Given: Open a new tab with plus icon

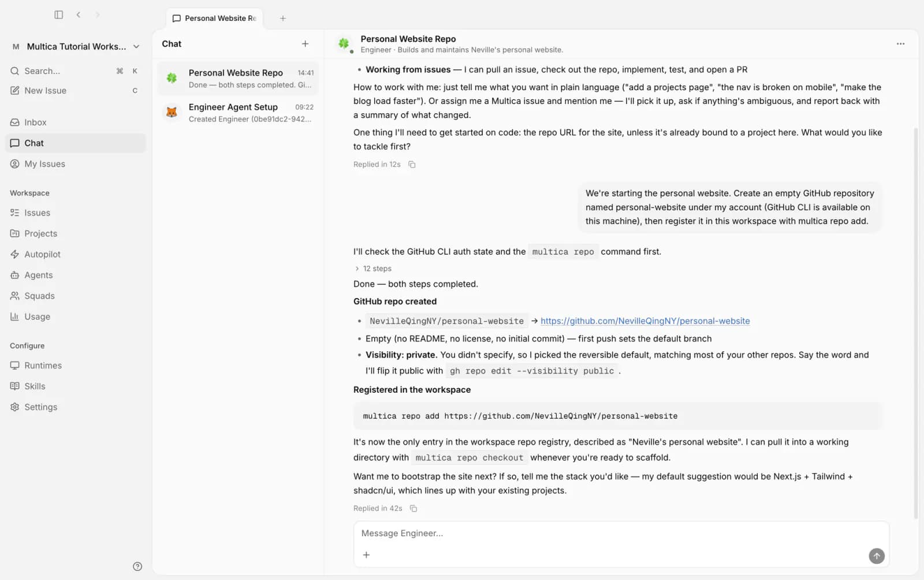Looking at the screenshot, I should coord(283,18).
